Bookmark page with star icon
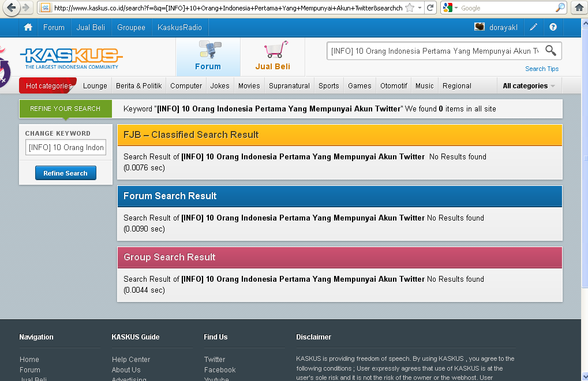This screenshot has width=588, height=381. point(410,8)
